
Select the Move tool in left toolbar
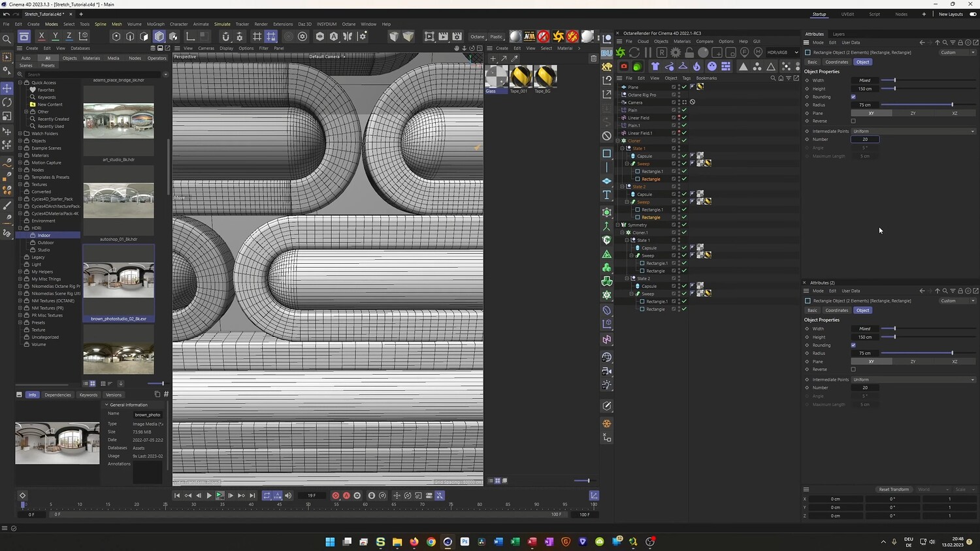(7, 88)
